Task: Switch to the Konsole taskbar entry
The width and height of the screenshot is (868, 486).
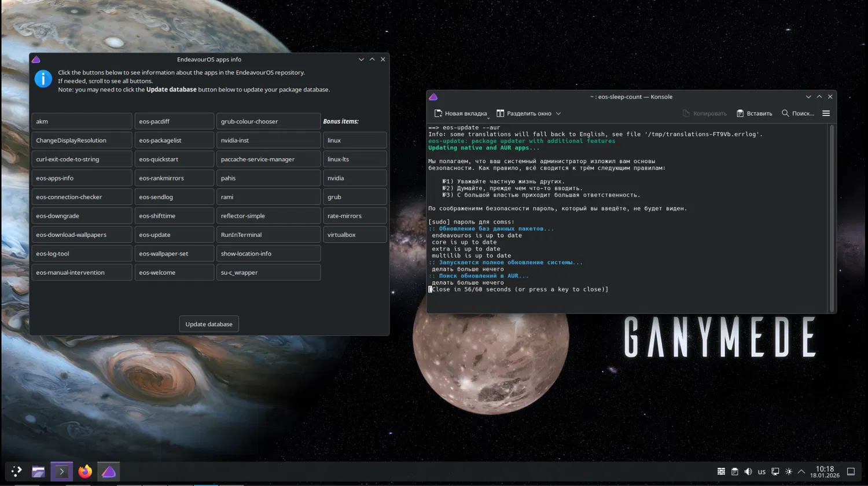Action: 61,472
